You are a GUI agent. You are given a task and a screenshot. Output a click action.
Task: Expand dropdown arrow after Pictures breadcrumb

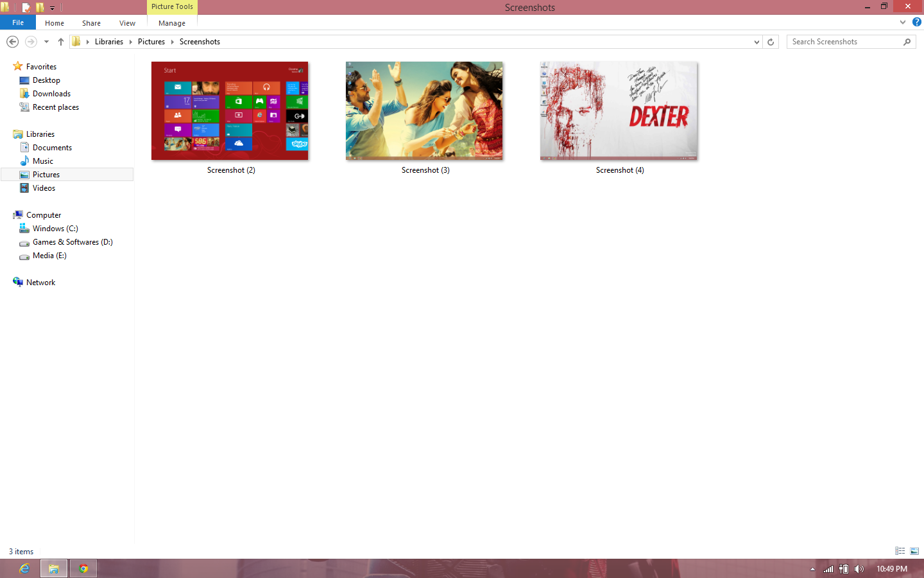tap(172, 42)
